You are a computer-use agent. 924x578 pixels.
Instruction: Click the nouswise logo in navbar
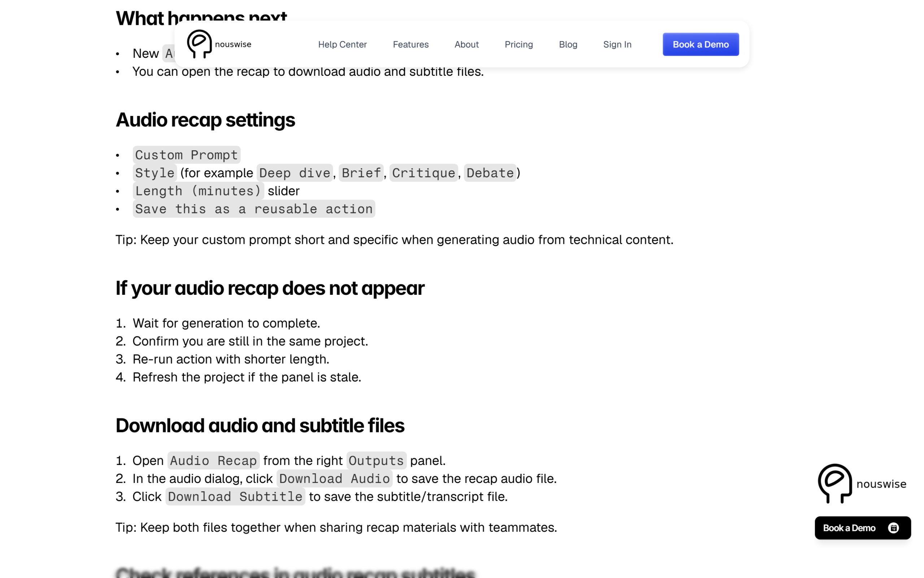[x=219, y=44]
